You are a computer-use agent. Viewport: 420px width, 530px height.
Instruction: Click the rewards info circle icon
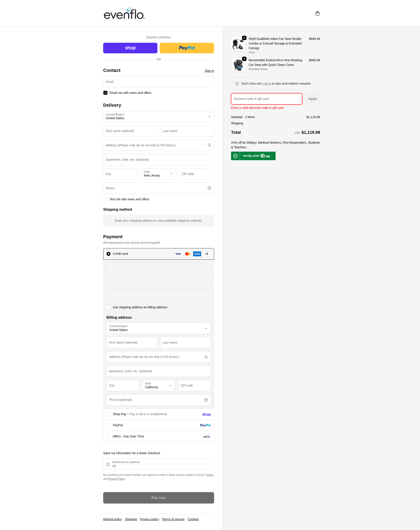(237, 84)
